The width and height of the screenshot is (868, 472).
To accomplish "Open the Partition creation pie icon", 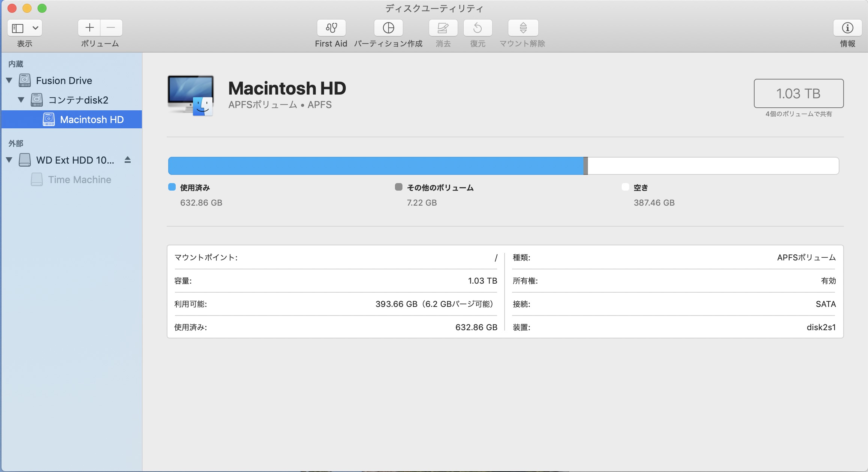I will point(388,28).
